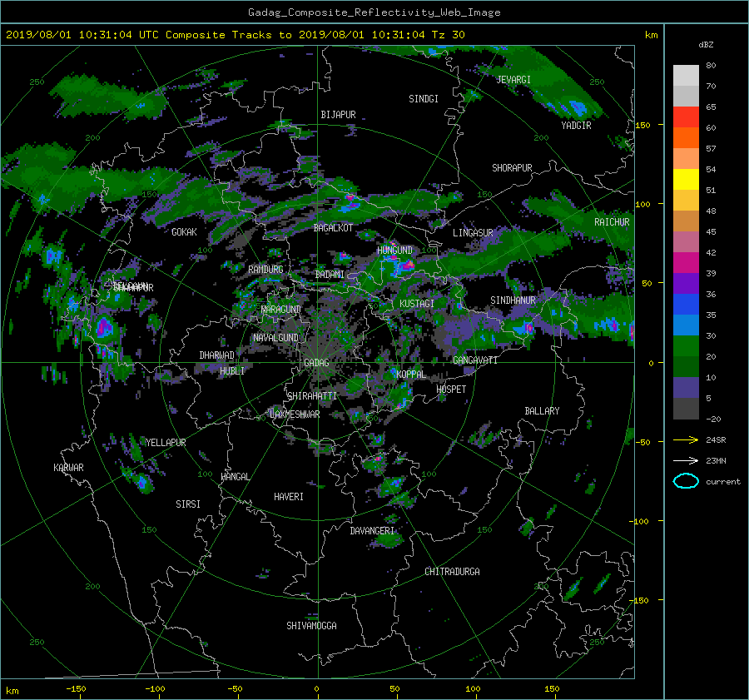Click the KUSTAGI city label
749x700 pixels.
tap(417, 304)
